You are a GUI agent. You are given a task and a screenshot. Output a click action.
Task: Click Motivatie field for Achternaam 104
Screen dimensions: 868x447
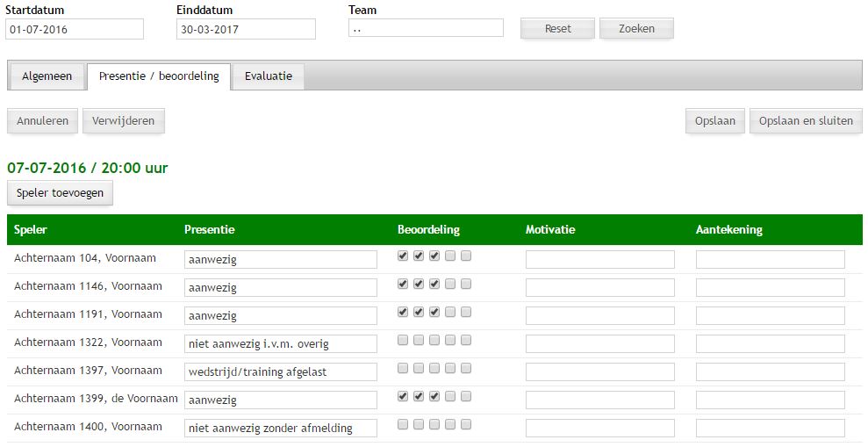600,260
